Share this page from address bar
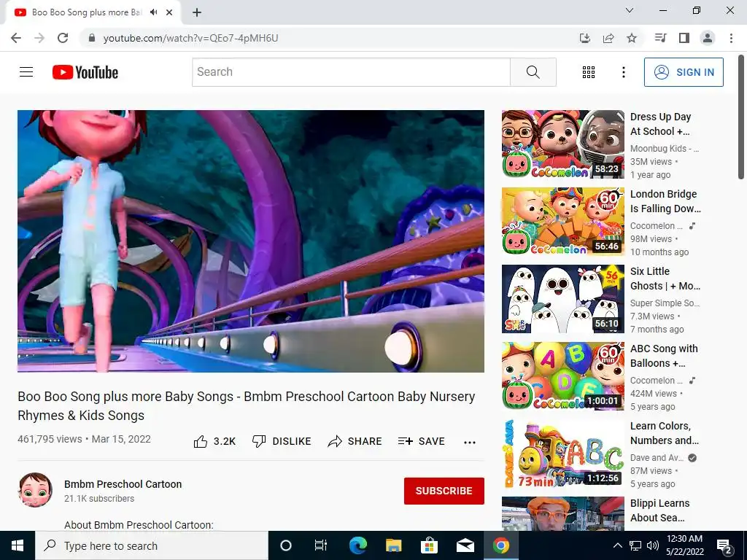 click(608, 38)
